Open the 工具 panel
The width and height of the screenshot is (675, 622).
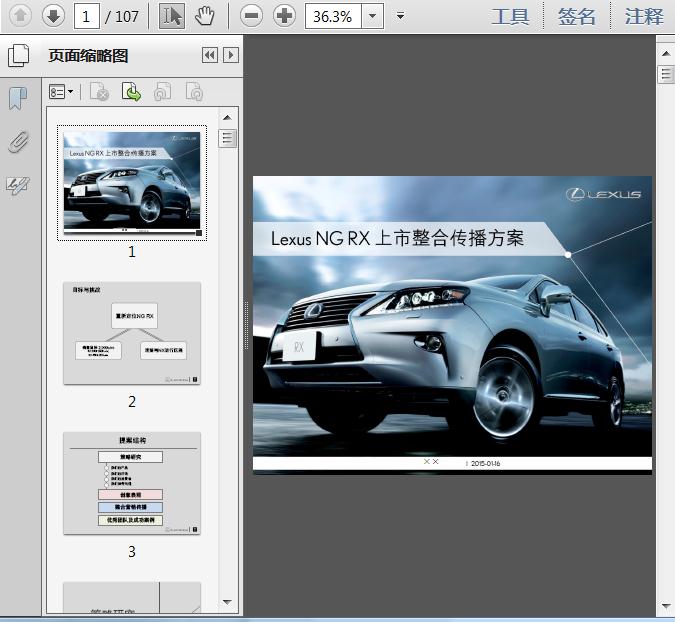click(x=511, y=16)
